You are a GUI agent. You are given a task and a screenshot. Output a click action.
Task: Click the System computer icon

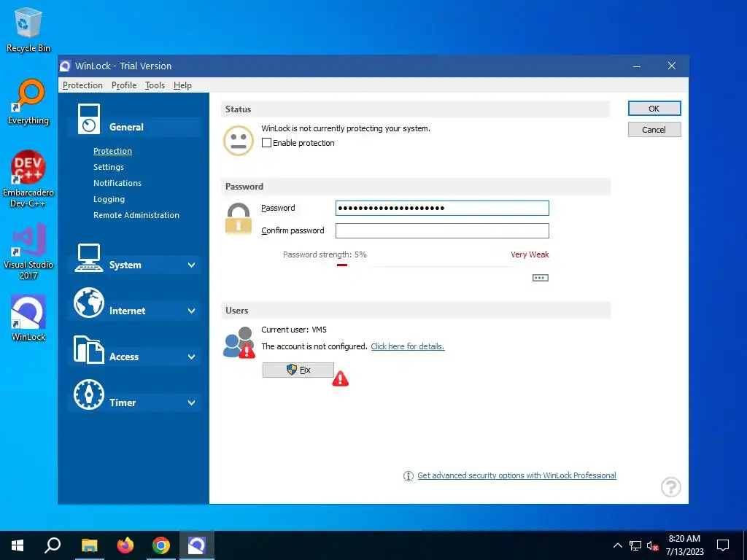[89, 257]
